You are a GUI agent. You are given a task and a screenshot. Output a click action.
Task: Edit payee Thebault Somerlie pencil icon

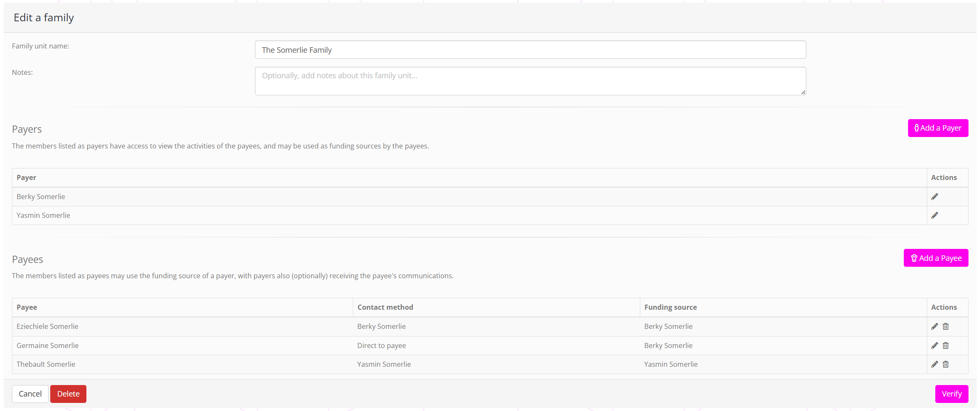coord(934,364)
